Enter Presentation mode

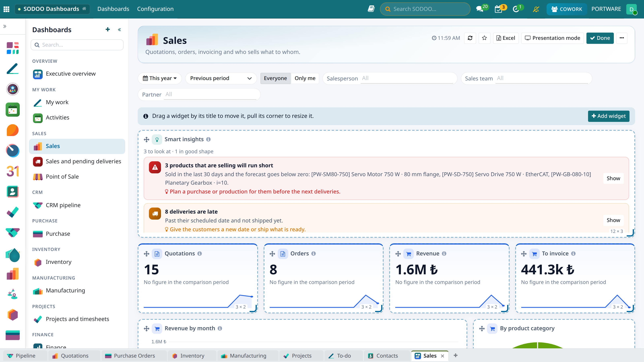tap(552, 38)
